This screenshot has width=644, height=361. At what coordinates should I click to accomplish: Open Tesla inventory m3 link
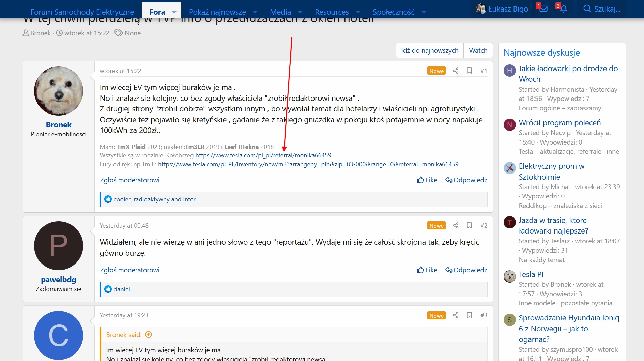click(308, 164)
